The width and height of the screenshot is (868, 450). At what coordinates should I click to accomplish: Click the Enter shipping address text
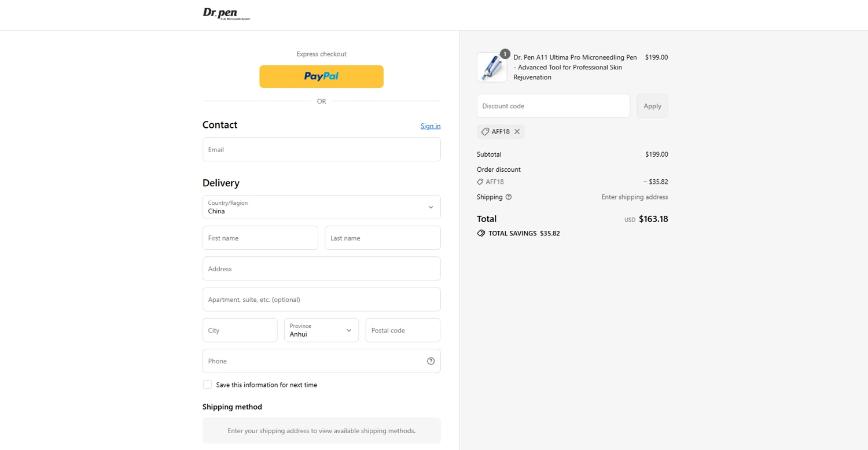[x=635, y=197]
